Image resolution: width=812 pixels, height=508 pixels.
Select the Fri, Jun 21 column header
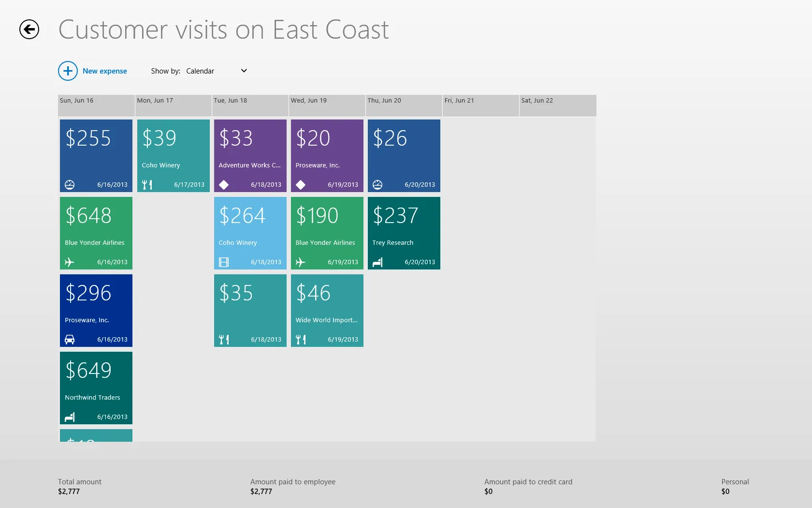click(x=480, y=105)
